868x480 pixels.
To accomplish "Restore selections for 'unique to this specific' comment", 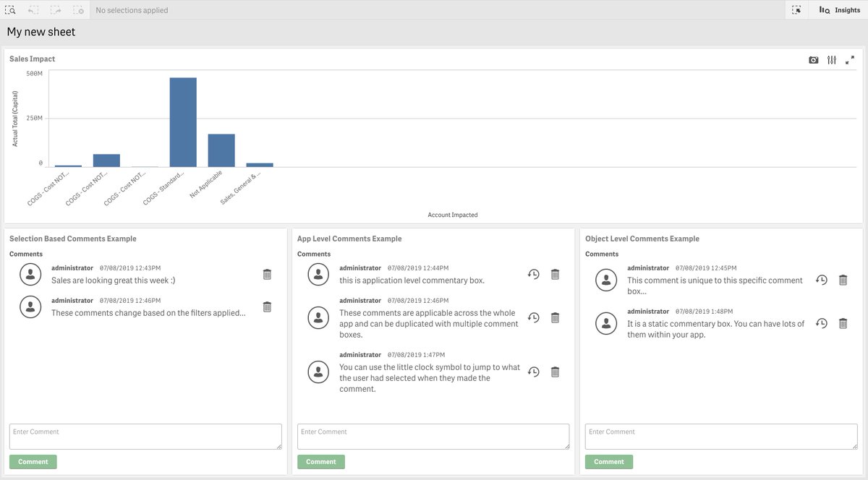I will 821,280.
